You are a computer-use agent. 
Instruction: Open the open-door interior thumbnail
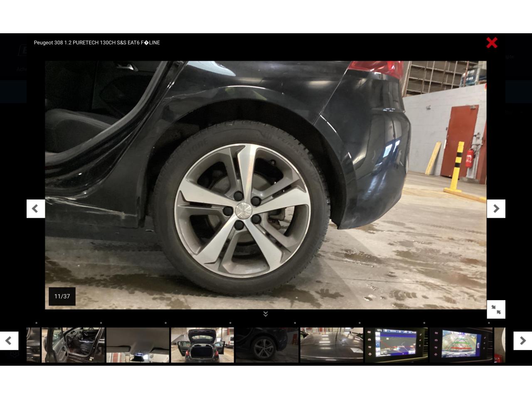pos(73,345)
